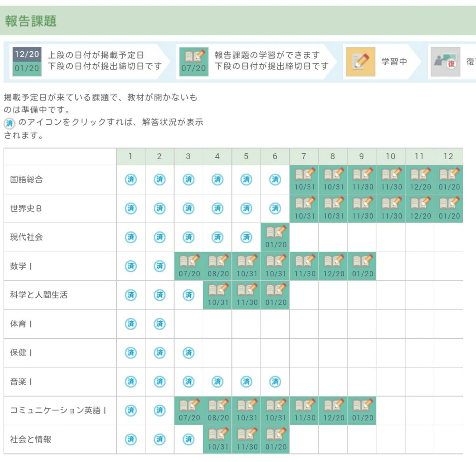Viewport: 476px width, 462px height.
Task: View 社会と情報 report 3 completed status
Action: (x=189, y=439)
